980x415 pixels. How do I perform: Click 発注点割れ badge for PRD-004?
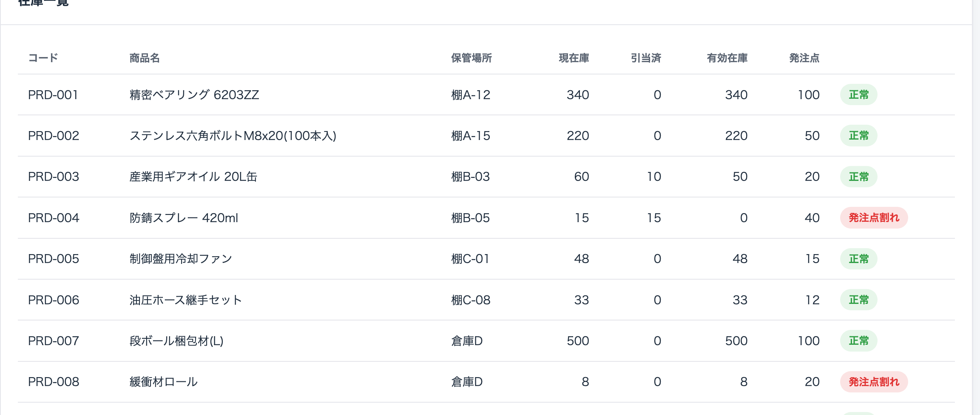(x=874, y=218)
